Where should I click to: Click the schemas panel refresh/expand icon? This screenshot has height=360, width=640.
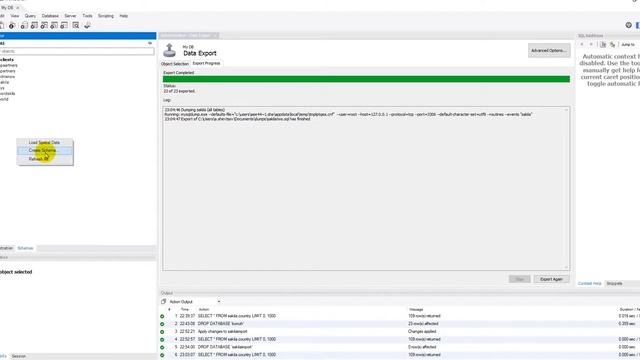tap(150, 43)
